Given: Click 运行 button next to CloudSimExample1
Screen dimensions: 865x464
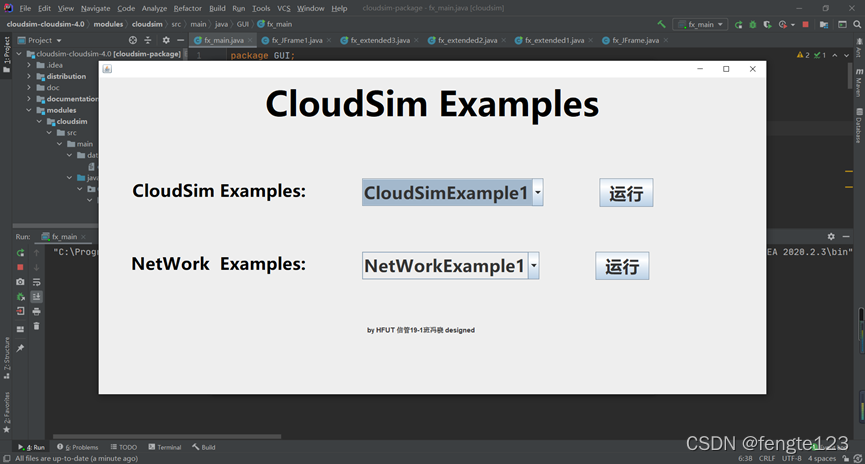Looking at the screenshot, I should (626, 193).
